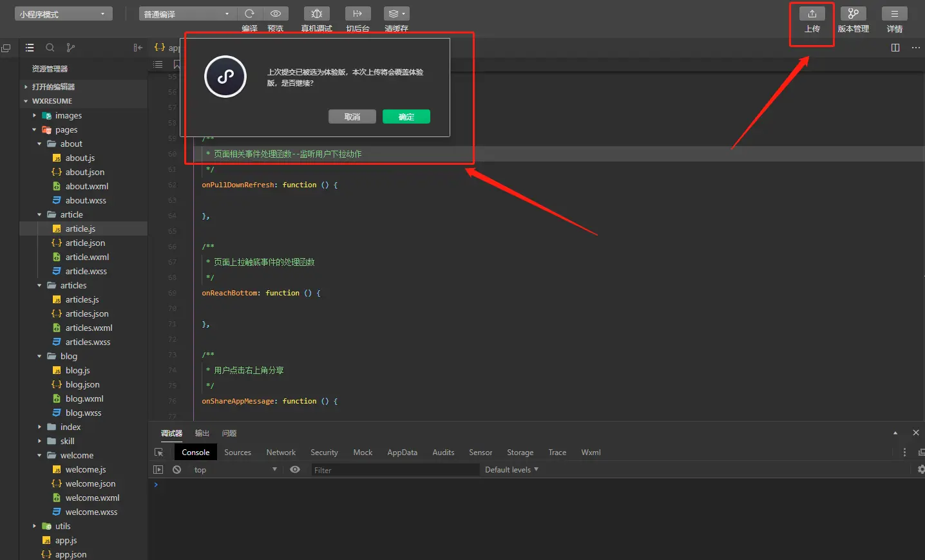This screenshot has height=560, width=925.
Task: Open 版本管理 version control
Action: 853,14
